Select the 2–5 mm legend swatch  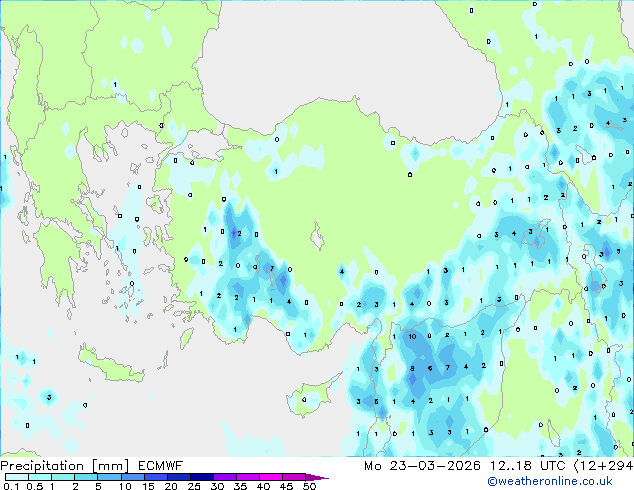tap(86, 477)
